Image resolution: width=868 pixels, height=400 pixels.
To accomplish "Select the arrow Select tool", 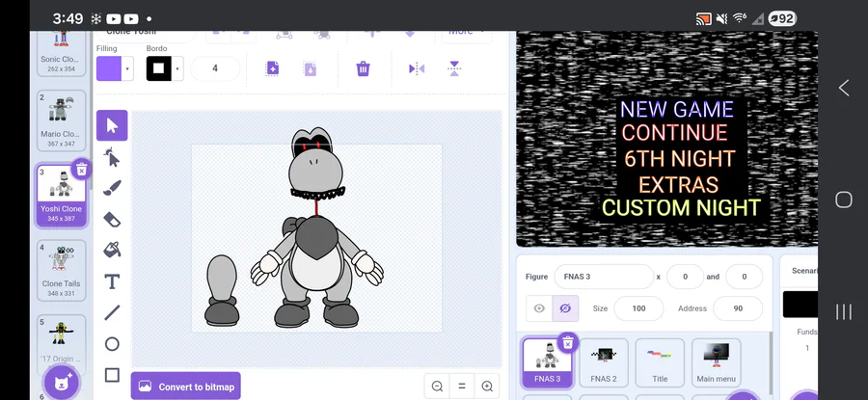I will click(112, 125).
